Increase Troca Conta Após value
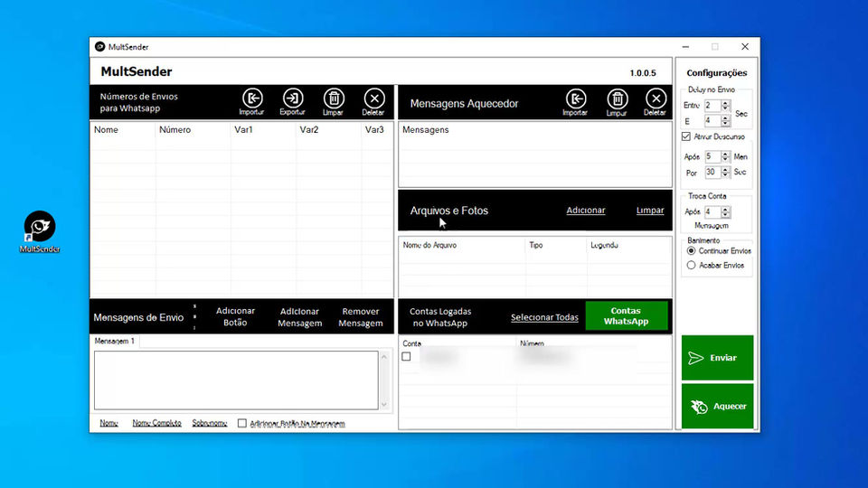The height and width of the screenshot is (488, 868). click(x=726, y=209)
